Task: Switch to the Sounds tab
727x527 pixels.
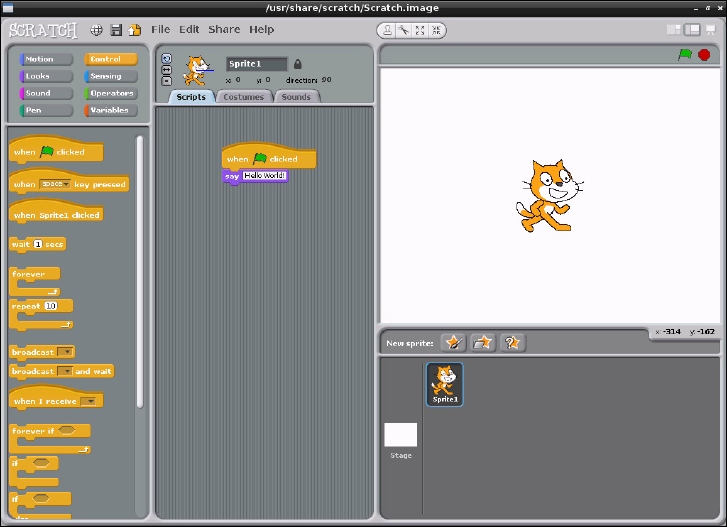Action: pos(296,97)
